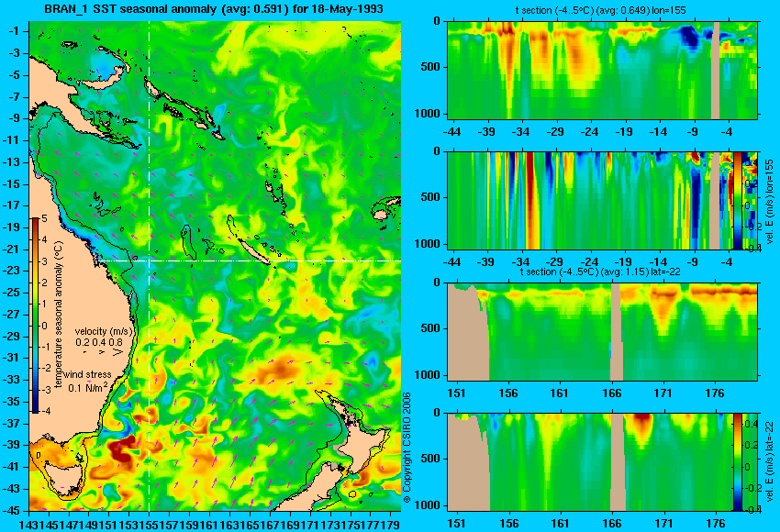Click depth label '500' on the top section
Image resolution: width=780 pixels, height=532 pixels.
coord(430,67)
